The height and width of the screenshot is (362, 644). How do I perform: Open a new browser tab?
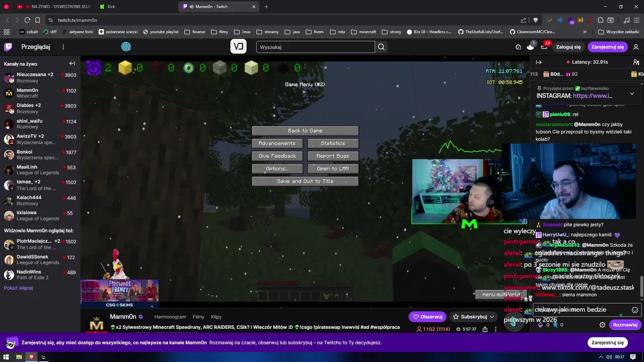pos(266,7)
